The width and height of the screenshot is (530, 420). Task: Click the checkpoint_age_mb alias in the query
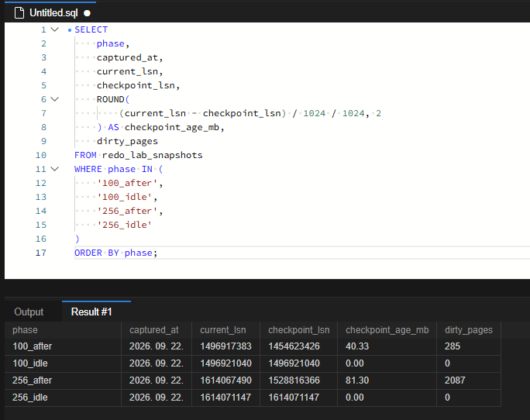tap(172, 128)
